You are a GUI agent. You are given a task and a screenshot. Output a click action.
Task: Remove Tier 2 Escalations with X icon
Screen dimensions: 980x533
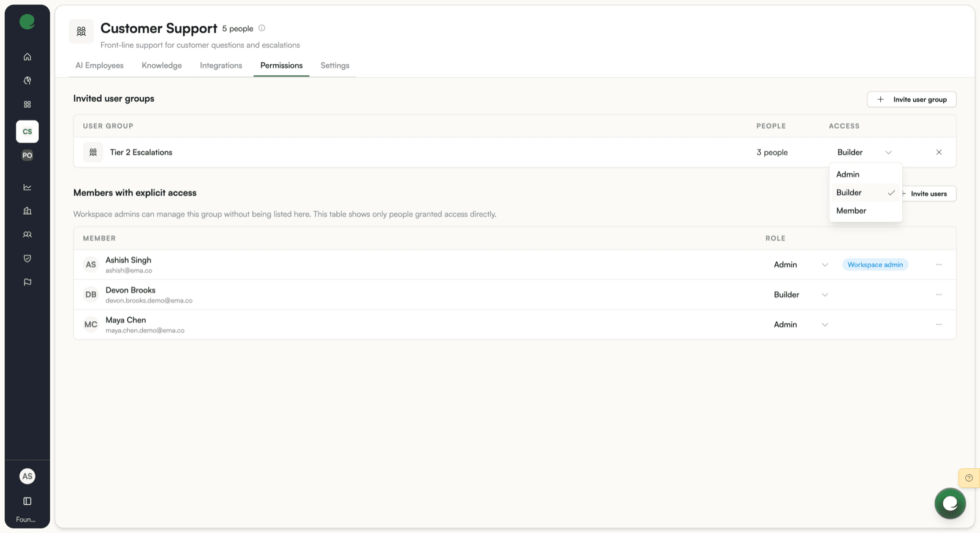939,152
